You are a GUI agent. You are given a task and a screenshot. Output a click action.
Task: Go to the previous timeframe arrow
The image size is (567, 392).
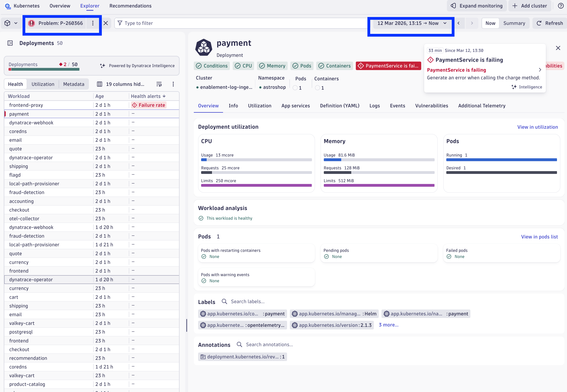(x=459, y=23)
